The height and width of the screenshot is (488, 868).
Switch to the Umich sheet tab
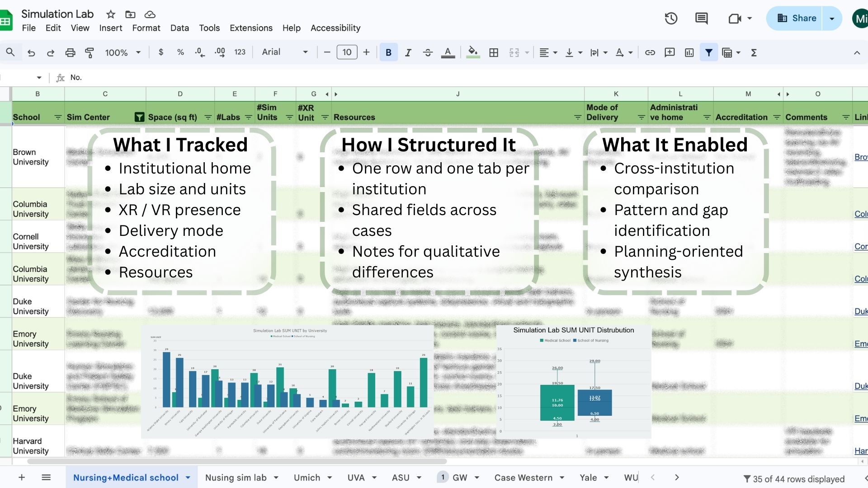[x=307, y=478]
